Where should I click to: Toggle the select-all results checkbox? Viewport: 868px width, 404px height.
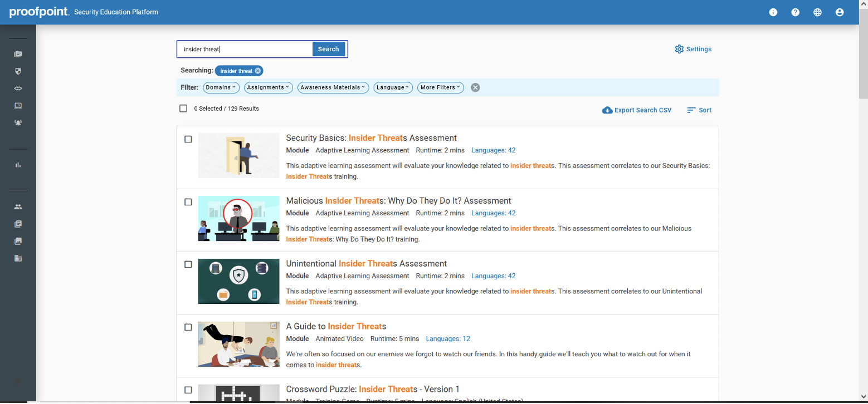pos(183,109)
